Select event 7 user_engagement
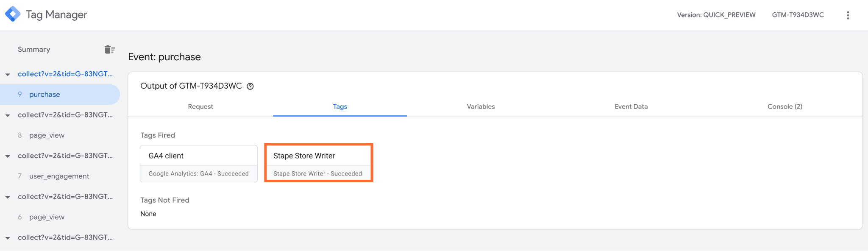 pyautogui.click(x=59, y=176)
